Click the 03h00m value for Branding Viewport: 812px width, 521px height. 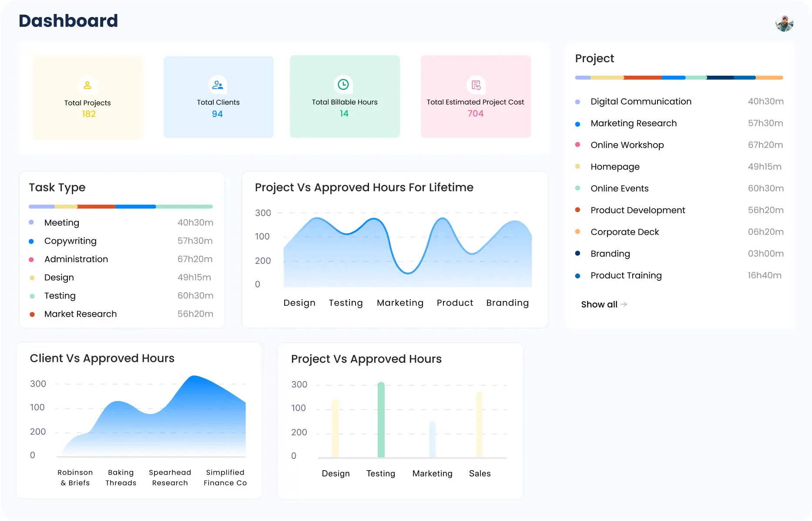coord(765,254)
